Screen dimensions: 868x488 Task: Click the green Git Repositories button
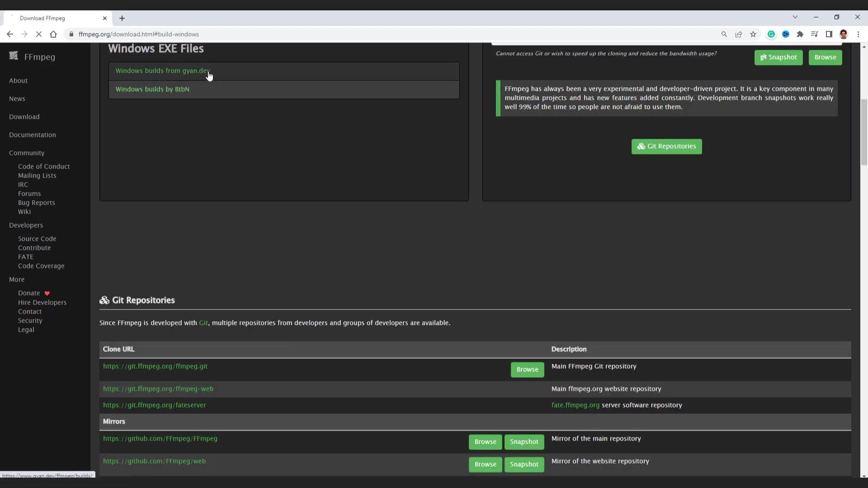pyautogui.click(x=666, y=146)
